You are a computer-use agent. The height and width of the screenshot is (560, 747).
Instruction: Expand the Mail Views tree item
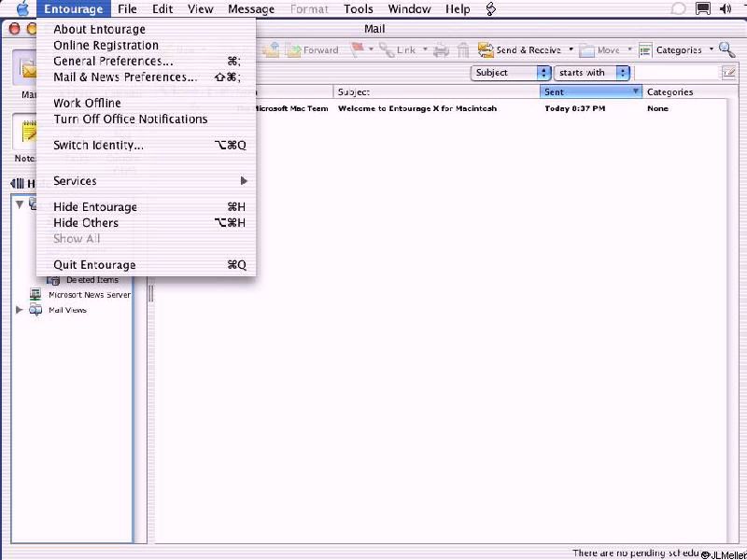(x=19, y=310)
